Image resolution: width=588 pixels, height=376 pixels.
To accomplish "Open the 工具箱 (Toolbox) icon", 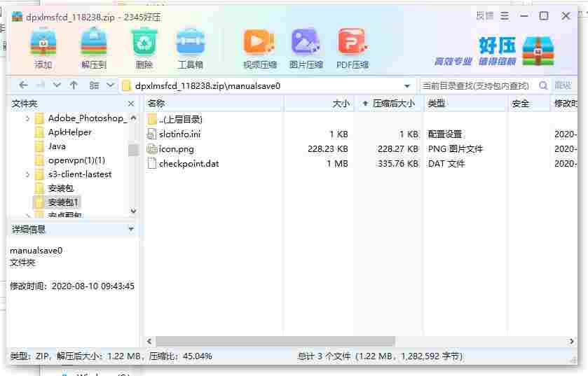I will click(191, 49).
